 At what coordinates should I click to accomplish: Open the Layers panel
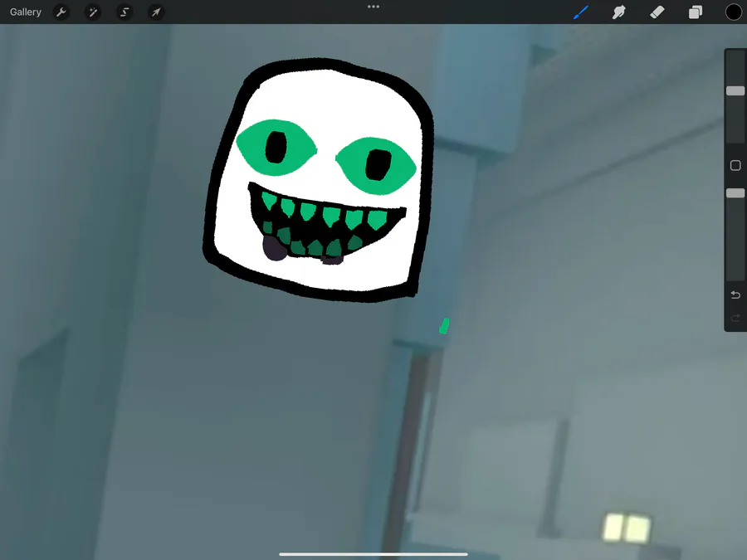coord(695,12)
